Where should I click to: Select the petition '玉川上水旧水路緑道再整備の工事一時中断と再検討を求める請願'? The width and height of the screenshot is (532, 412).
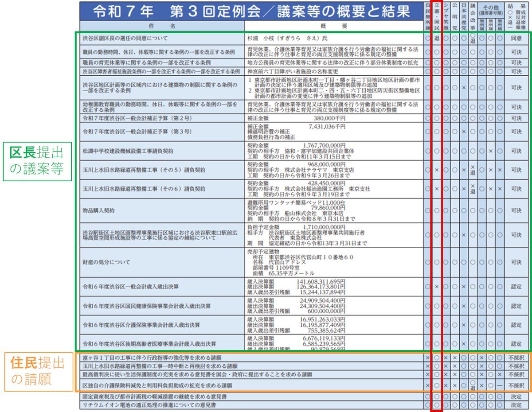click(x=304, y=366)
